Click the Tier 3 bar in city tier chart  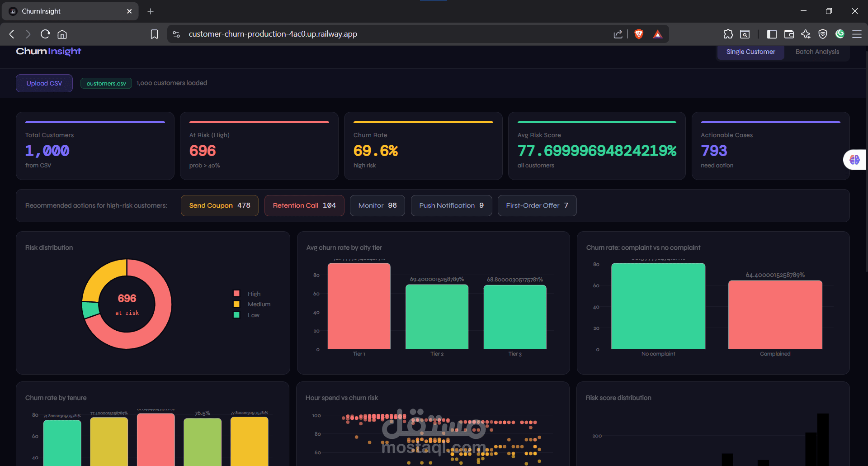point(515,317)
